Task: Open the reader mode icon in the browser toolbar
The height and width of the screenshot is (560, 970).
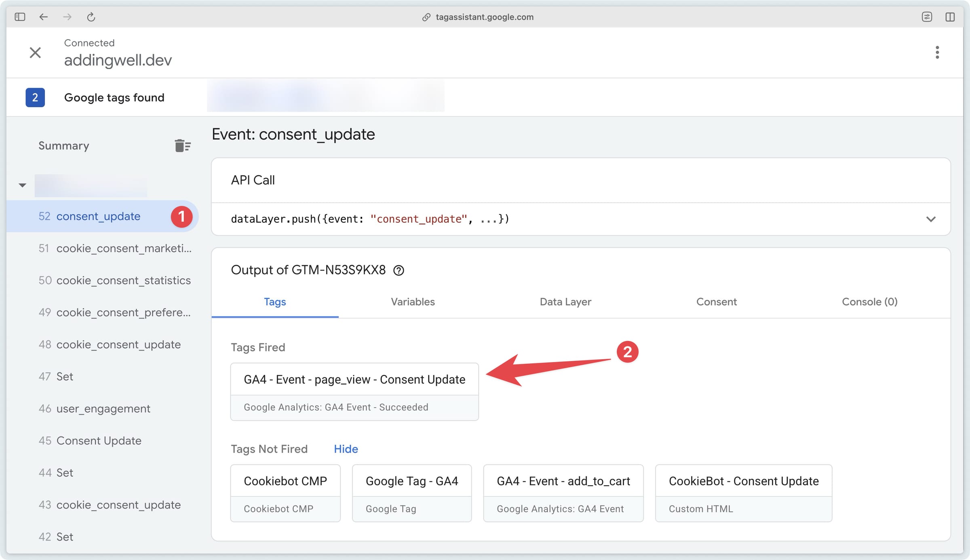Action: (927, 17)
